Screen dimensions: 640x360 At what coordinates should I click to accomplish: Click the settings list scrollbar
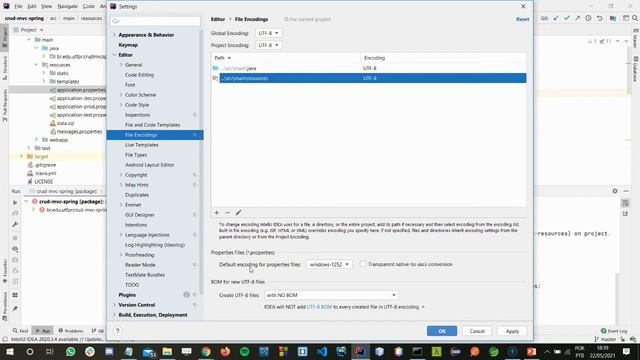tap(201, 162)
